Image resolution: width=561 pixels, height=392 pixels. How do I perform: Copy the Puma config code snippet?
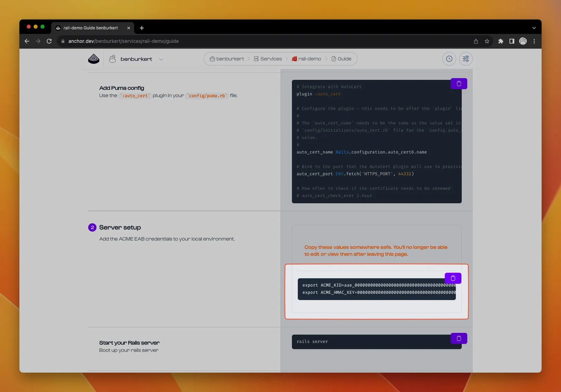[459, 84]
